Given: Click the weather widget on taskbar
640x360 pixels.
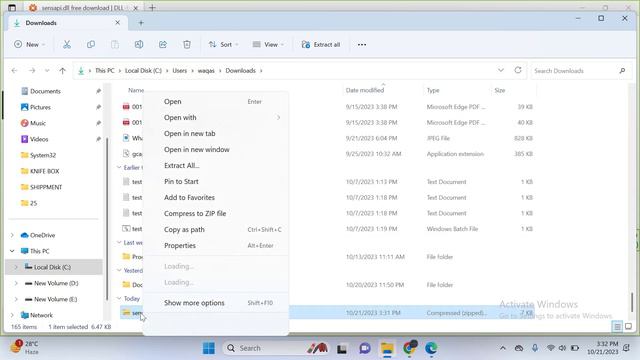Looking at the screenshot, I should click(24, 348).
